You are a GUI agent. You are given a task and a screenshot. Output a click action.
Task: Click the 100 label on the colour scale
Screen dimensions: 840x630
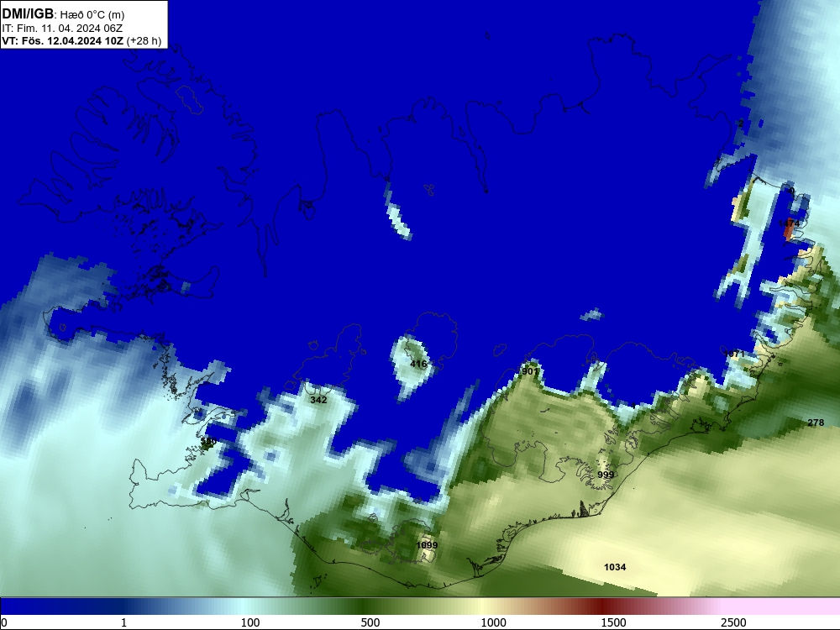(250, 622)
